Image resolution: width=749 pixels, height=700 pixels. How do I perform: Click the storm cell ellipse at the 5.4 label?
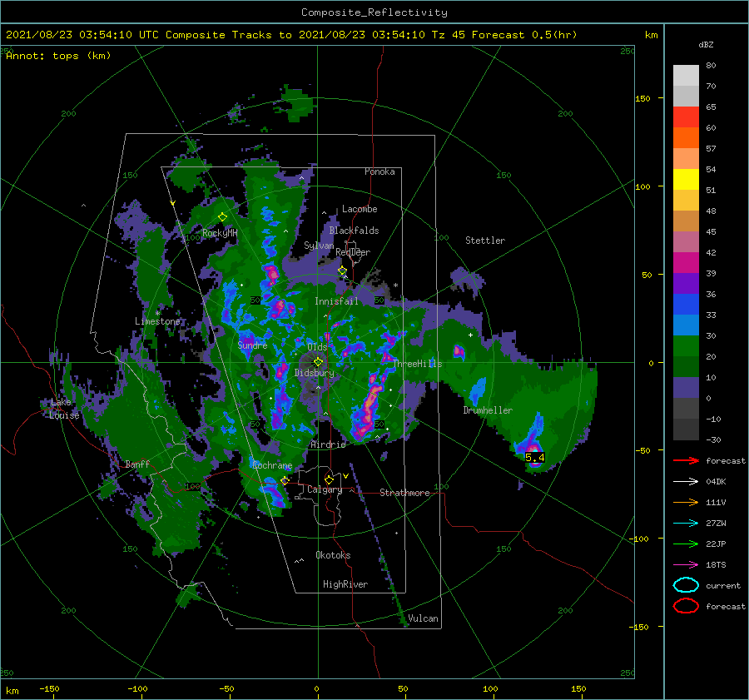point(535,458)
